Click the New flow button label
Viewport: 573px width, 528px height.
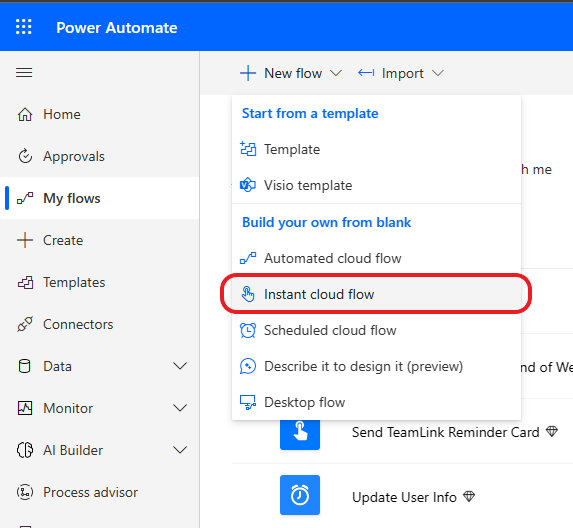(293, 73)
